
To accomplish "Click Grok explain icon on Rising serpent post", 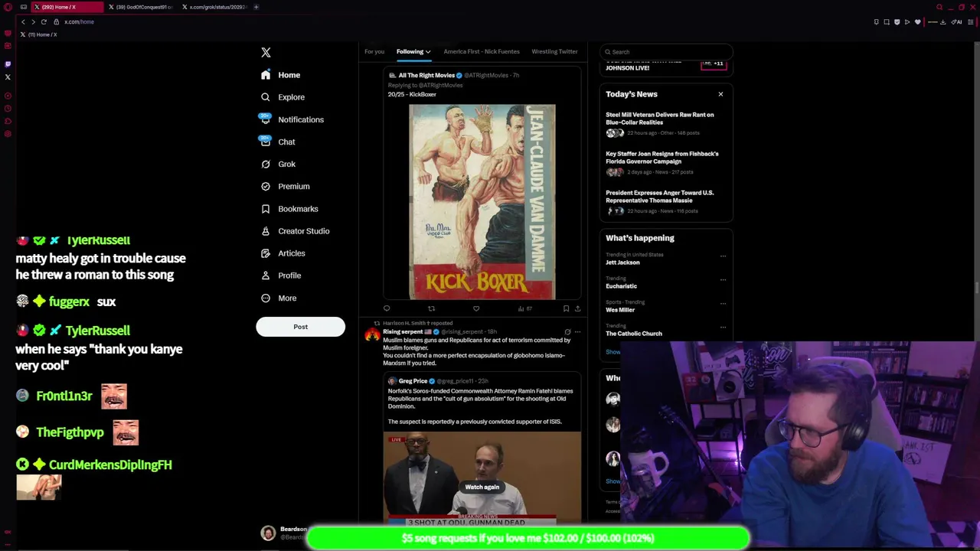I will click(x=567, y=332).
